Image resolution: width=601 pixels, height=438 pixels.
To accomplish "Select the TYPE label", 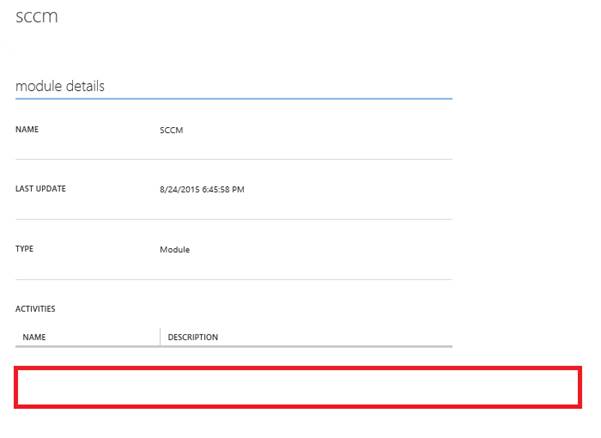I will pyautogui.click(x=25, y=249).
